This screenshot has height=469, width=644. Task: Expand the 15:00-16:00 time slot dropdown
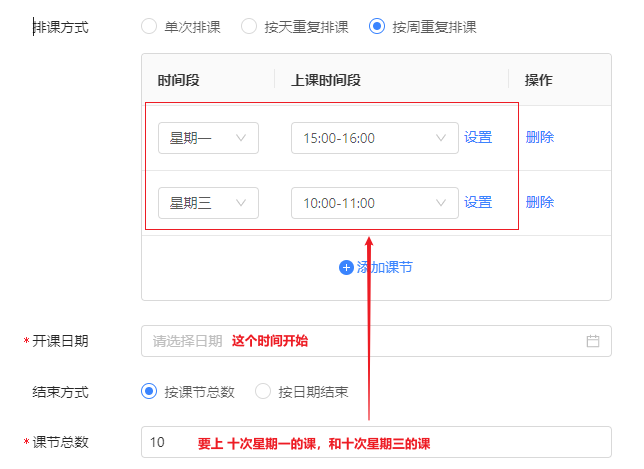[374, 138]
